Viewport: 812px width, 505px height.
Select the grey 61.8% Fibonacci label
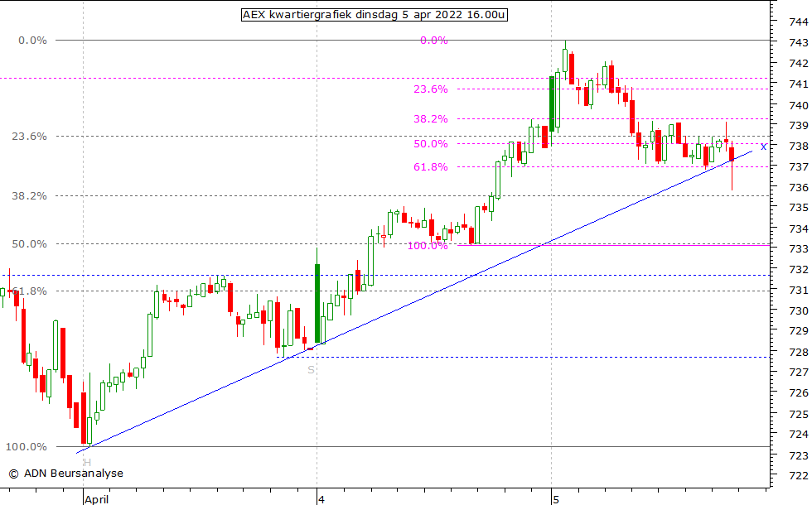[x=30, y=291]
